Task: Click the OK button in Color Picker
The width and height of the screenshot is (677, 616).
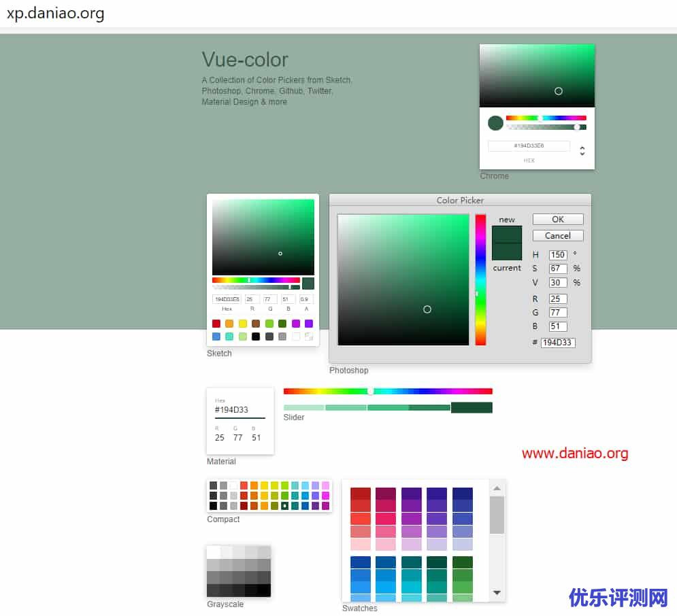Action: (x=558, y=219)
